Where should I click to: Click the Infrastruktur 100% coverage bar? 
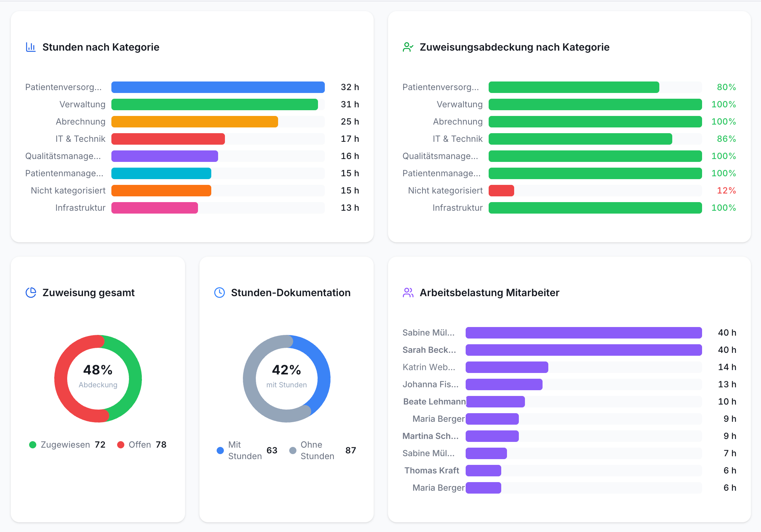pos(595,208)
